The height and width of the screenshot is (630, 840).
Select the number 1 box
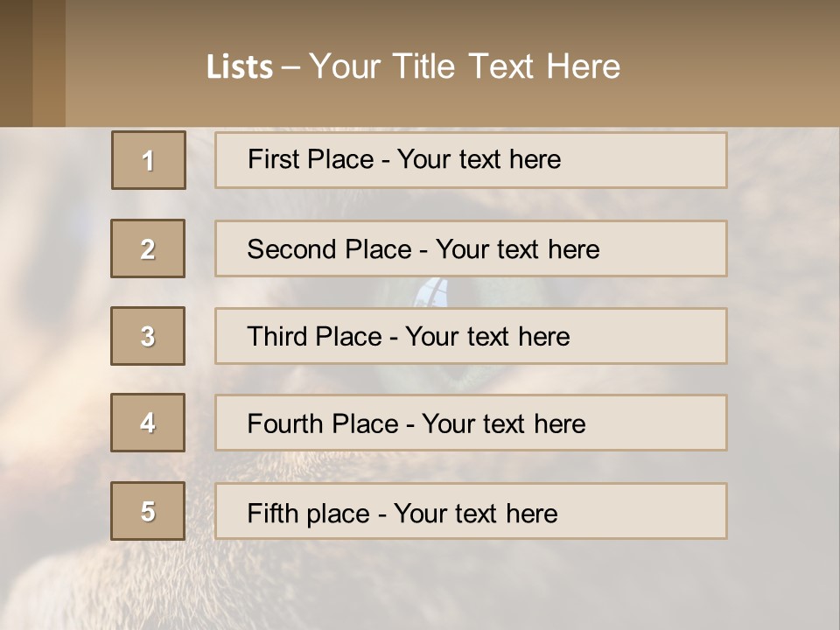tap(149, 160)
